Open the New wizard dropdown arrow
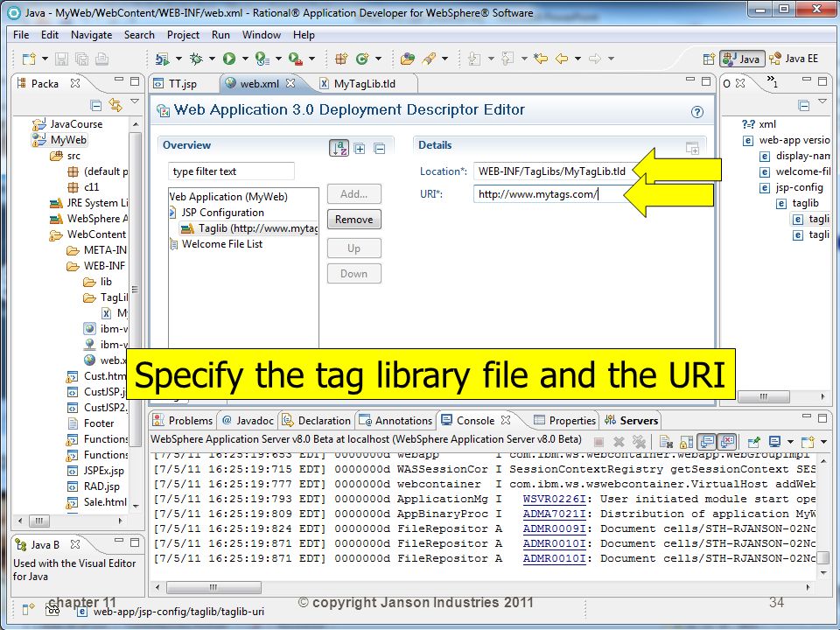This screenshot has height=630, width=840. click(45, 59)
